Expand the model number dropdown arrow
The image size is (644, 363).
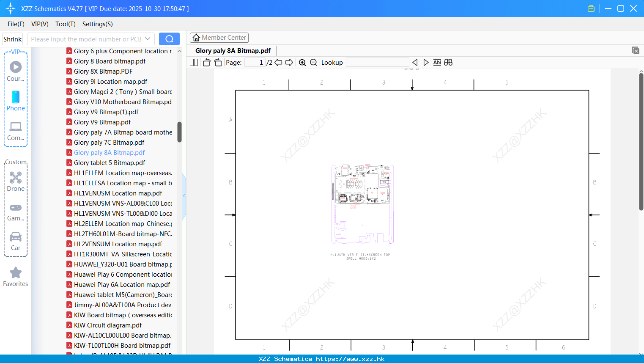(x=148, y=39)
